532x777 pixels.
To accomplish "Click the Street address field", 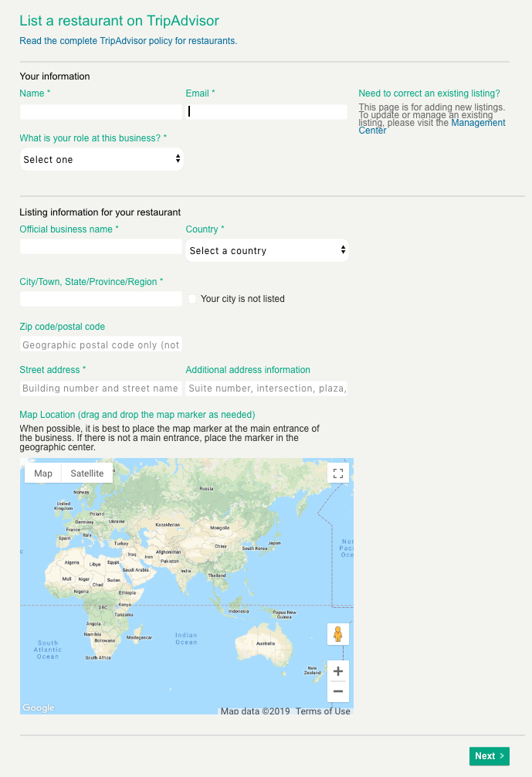I will (101, 388).
